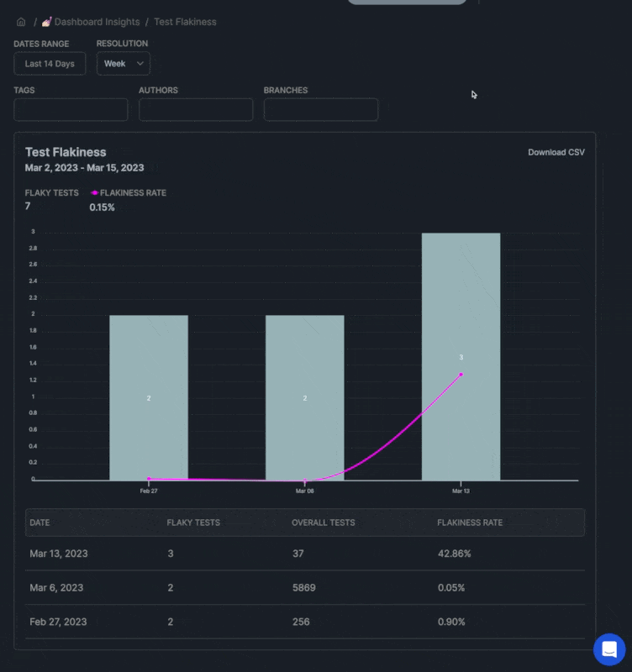
Task: Click the Mar 13 bar in chart
Action: pos(461,356)
